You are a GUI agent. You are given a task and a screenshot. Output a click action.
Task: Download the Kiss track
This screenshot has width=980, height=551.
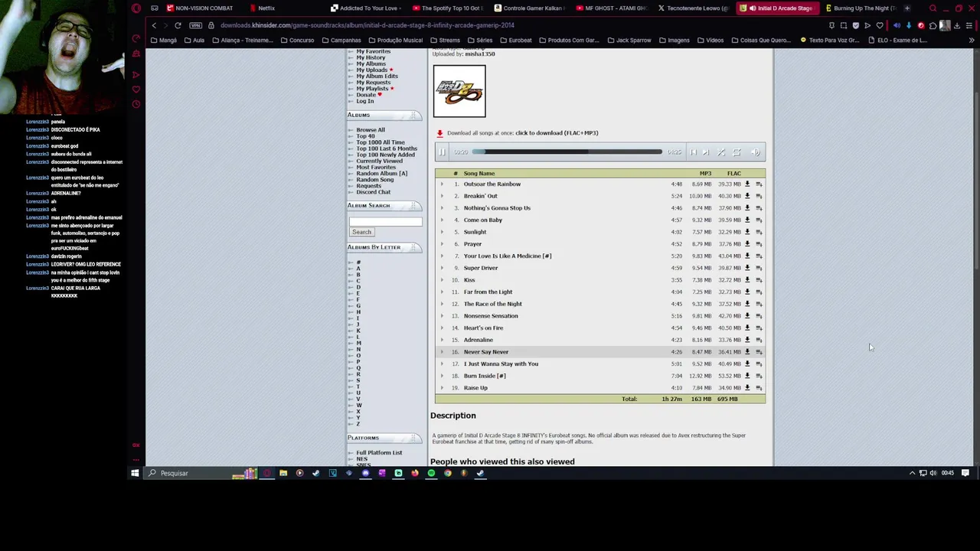[747, 280]
